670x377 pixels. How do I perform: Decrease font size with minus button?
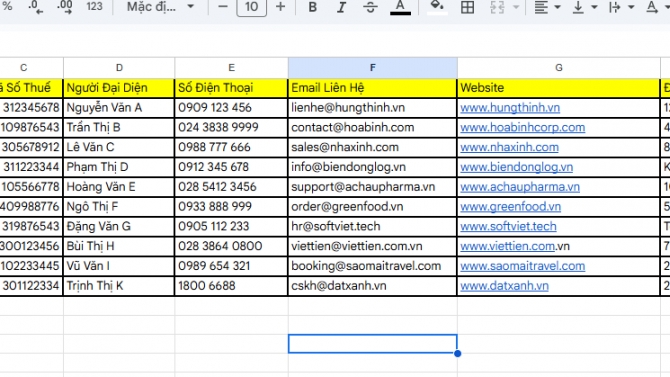click(223, 6)
